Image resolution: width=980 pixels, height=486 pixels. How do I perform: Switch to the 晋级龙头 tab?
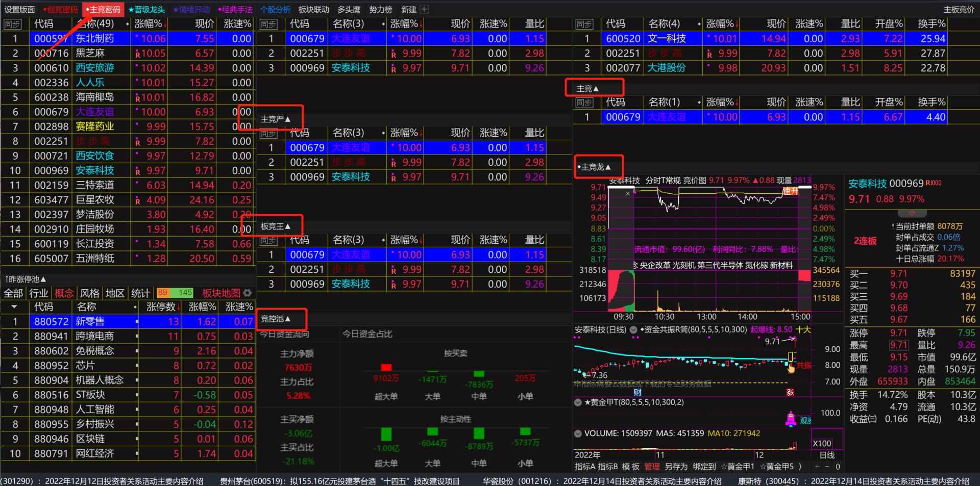146,9
